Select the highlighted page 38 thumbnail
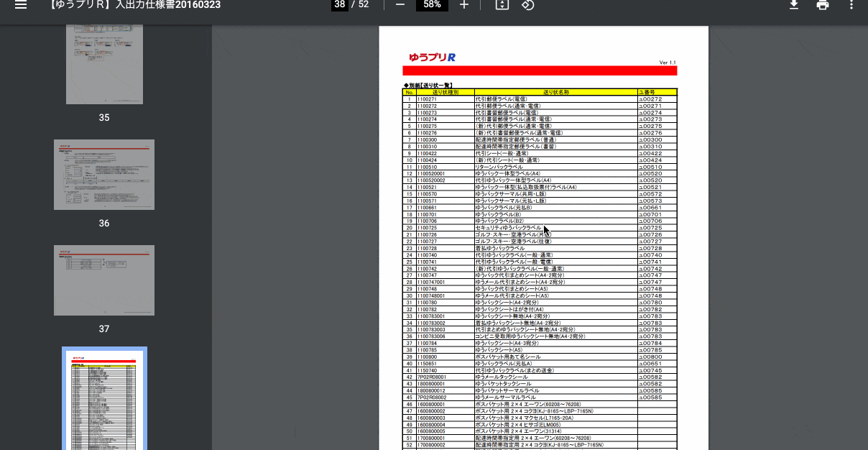The width and height of the screenshot is (868, 450). [104, 400]
